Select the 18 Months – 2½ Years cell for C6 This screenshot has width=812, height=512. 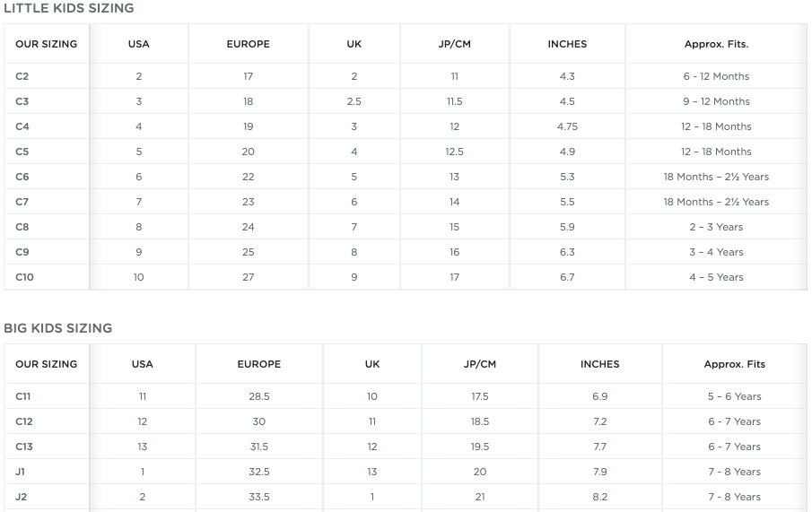tap(716, 177)
